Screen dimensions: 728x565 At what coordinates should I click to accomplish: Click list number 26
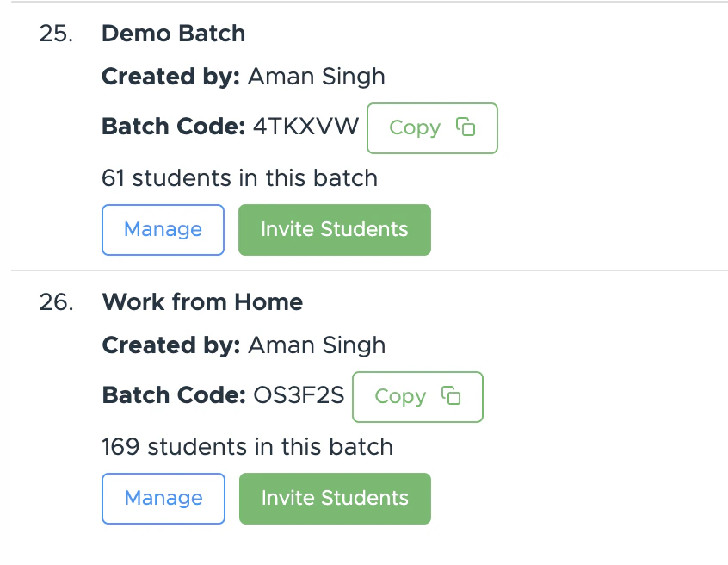56,302
